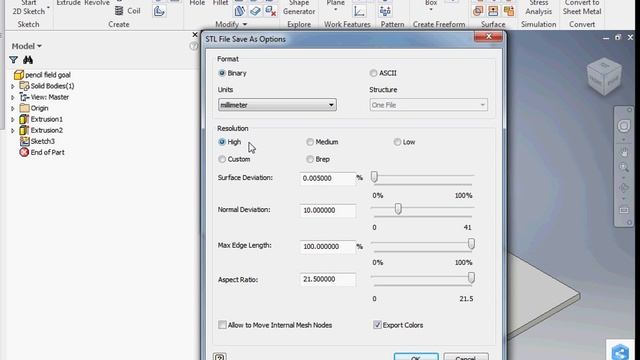
Task: Select Brep resolution
Action: pyautogui.click(x=310, y=159)
